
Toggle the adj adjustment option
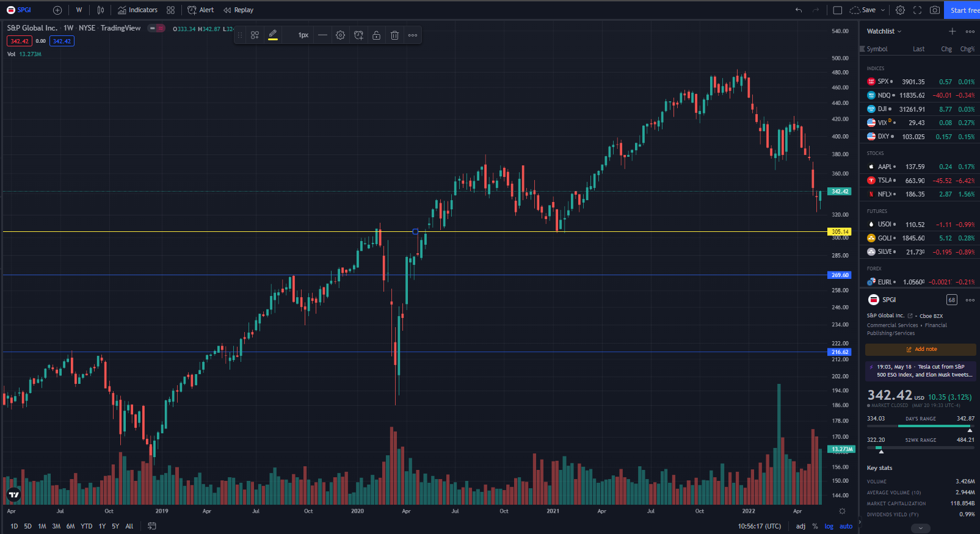tap(800, 526)
